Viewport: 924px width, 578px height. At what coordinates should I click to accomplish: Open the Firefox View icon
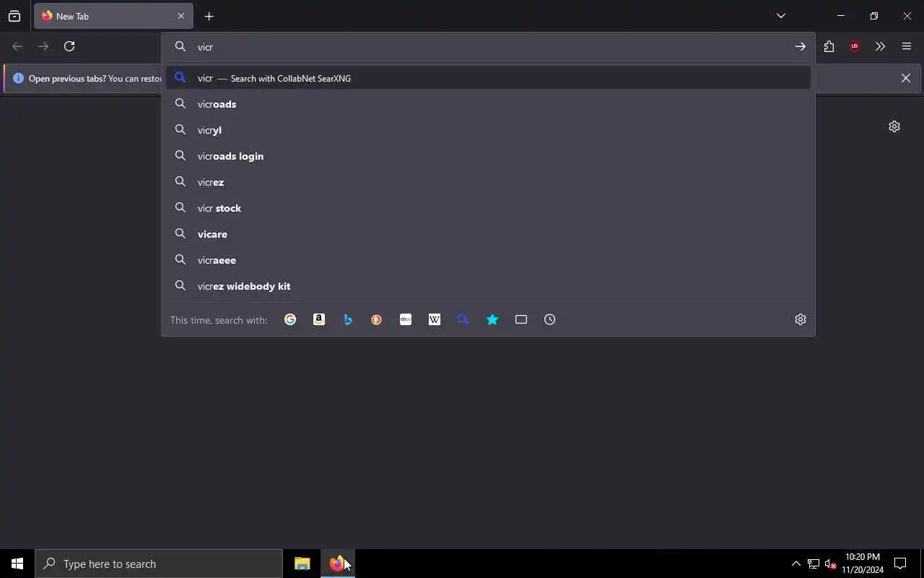(x=14, y=16)
